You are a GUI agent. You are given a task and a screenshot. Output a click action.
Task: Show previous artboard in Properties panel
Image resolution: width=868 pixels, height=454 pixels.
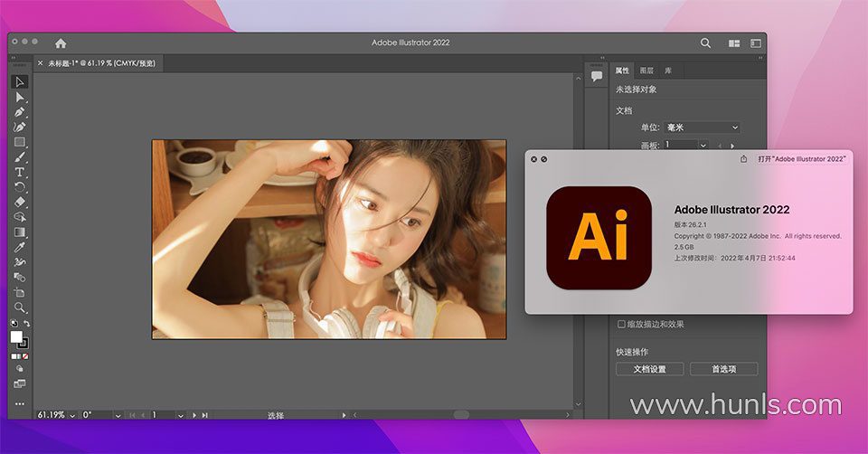click(720, 146)
